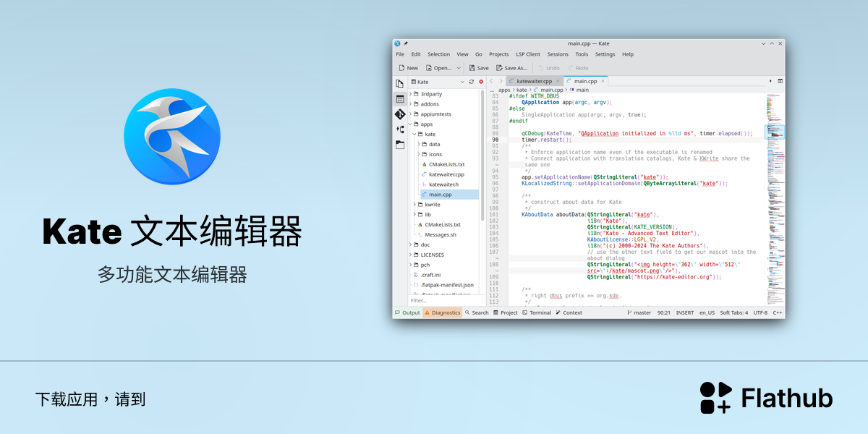This screenshot has width=868, height=434.
Task: Click the en_US language indicator
Action: click(x=707, y=312)
